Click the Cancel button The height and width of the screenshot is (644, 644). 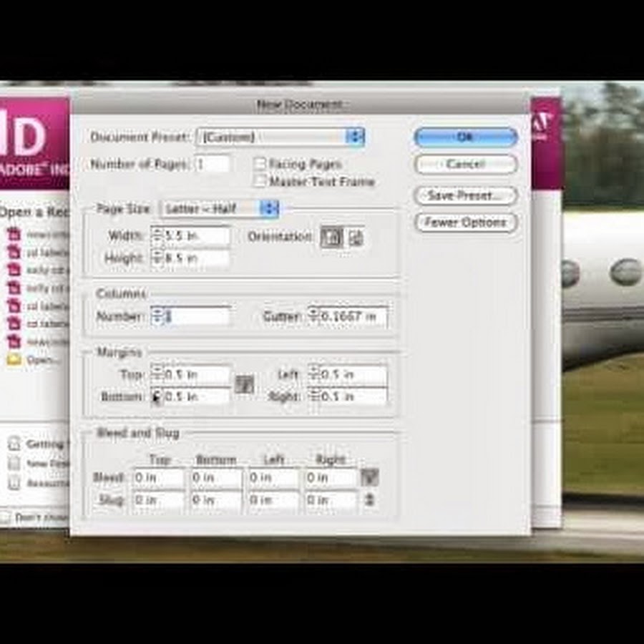465,164
